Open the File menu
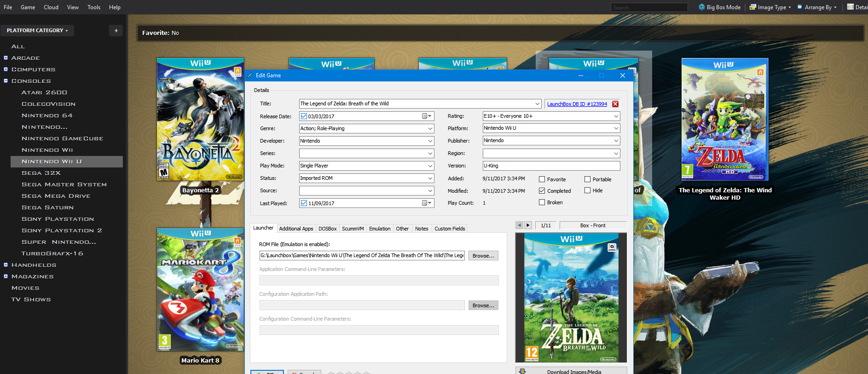This screenshot has height=374, width=868. pos(8,7)
